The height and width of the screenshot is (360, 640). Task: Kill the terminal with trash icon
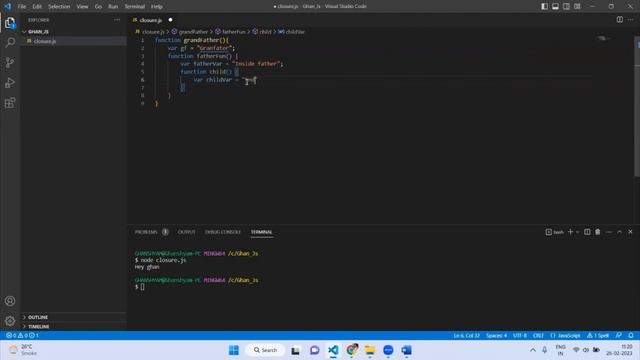pos(598,232)
